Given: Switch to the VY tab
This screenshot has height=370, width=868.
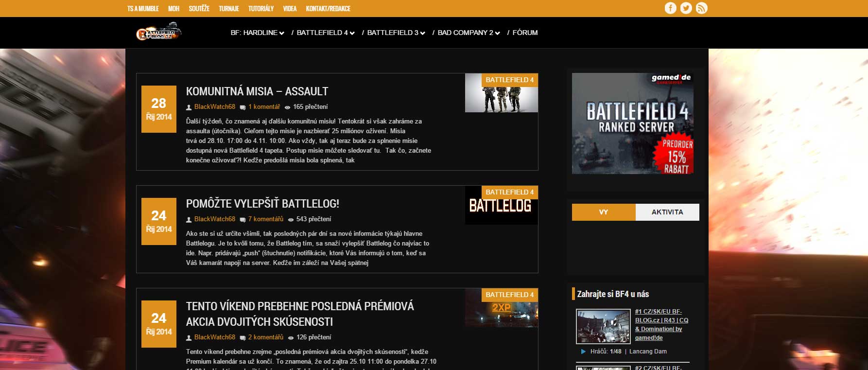Looking at the screenshot, I should [x=604, y=212].
